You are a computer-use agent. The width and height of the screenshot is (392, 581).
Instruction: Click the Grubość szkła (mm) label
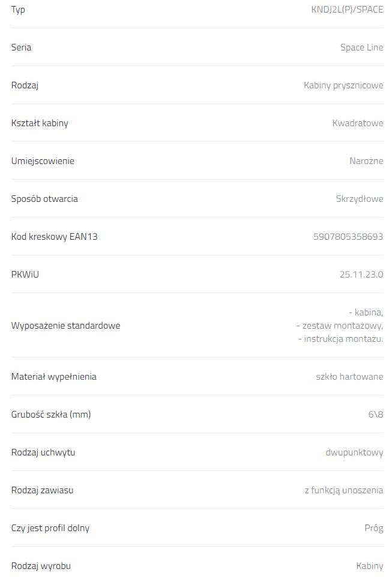(x=51, y=415)
